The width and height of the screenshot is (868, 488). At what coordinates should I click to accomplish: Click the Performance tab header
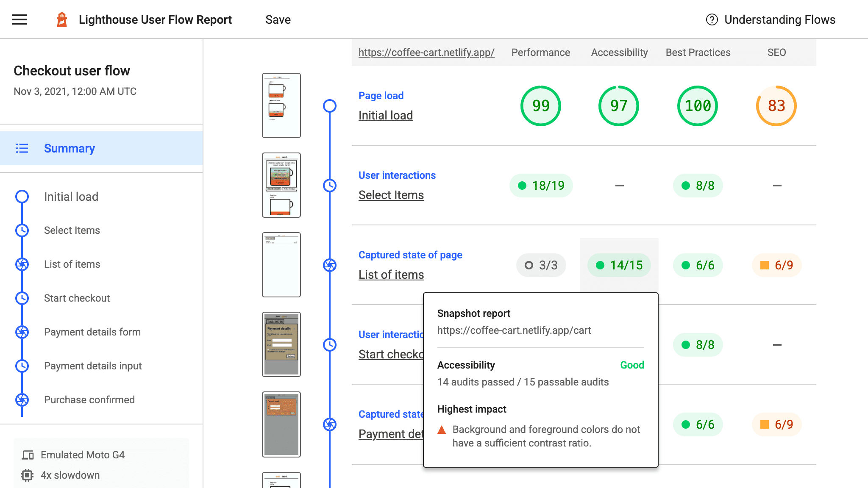tap(540, 52)
